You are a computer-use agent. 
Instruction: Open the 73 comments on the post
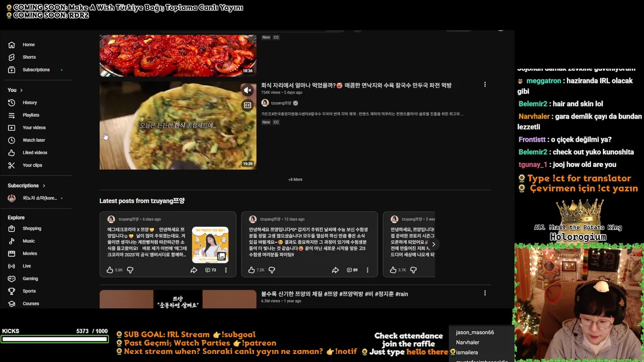point(210,270)
